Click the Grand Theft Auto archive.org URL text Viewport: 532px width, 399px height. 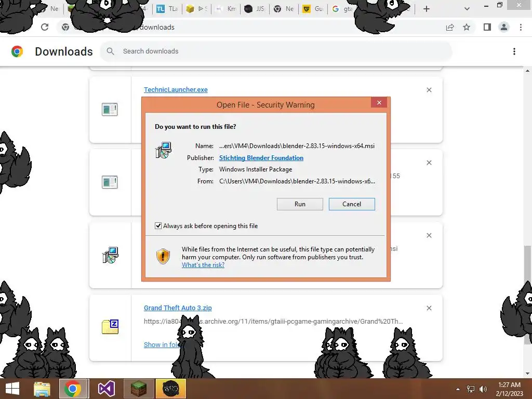click(x=273, y=321)
